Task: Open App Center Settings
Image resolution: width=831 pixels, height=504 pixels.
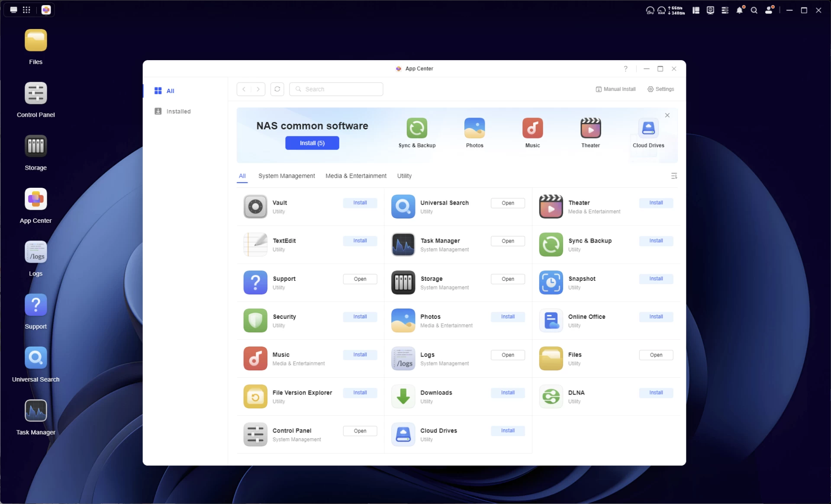Action: [x=660, y=89]
